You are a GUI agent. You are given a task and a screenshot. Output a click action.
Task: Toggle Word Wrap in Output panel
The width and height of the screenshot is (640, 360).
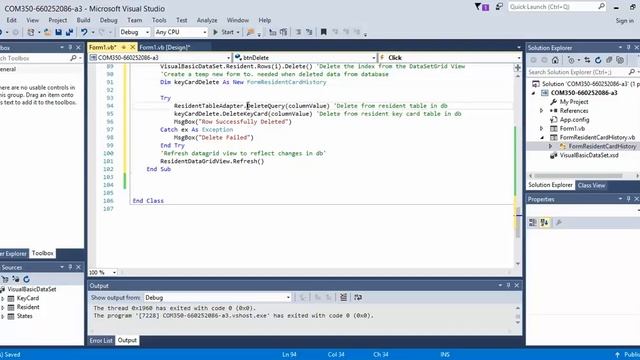point(358,298)
